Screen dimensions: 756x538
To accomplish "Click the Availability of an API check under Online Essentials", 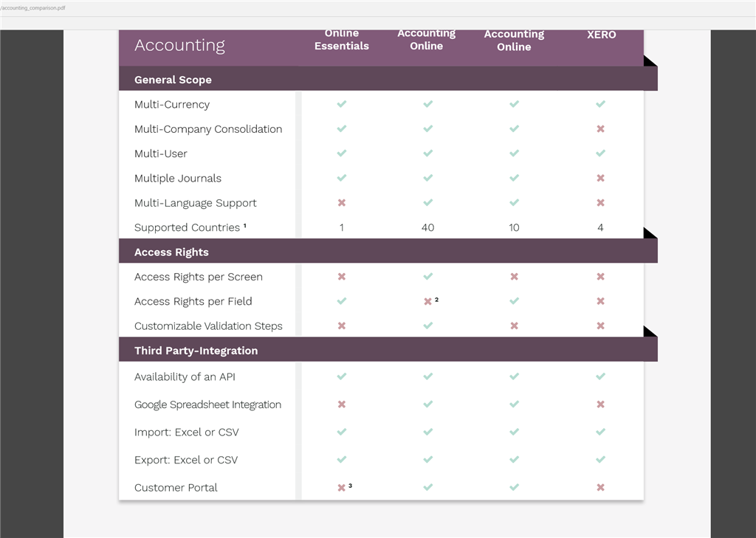I will point(341,376).
